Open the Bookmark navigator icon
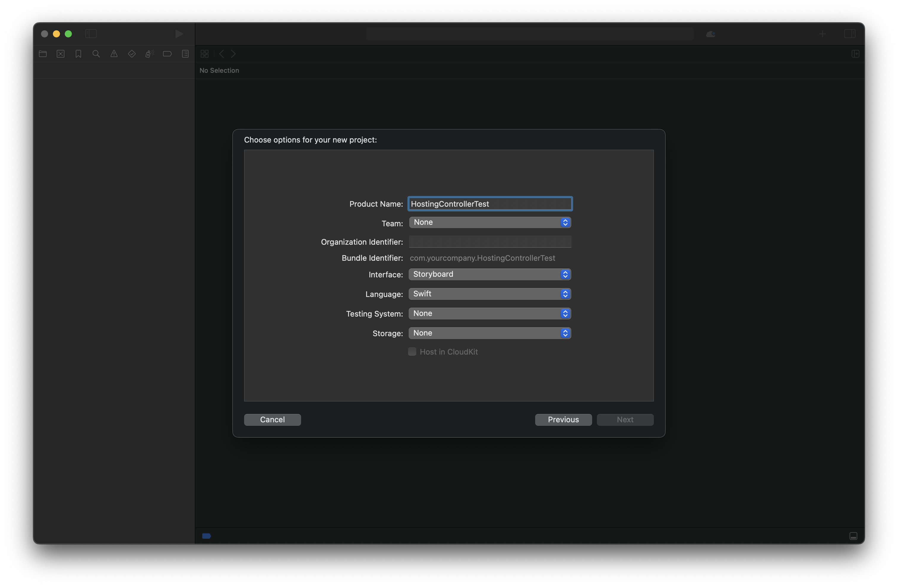The image size is (898, 588). click(x=78, y=54)
